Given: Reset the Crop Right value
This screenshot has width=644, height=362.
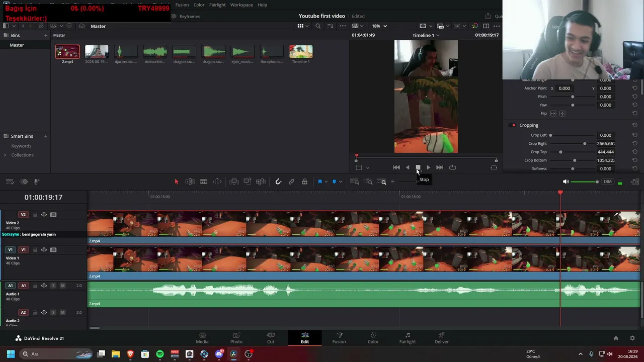Looking at the screenshot, I should 635,144.
